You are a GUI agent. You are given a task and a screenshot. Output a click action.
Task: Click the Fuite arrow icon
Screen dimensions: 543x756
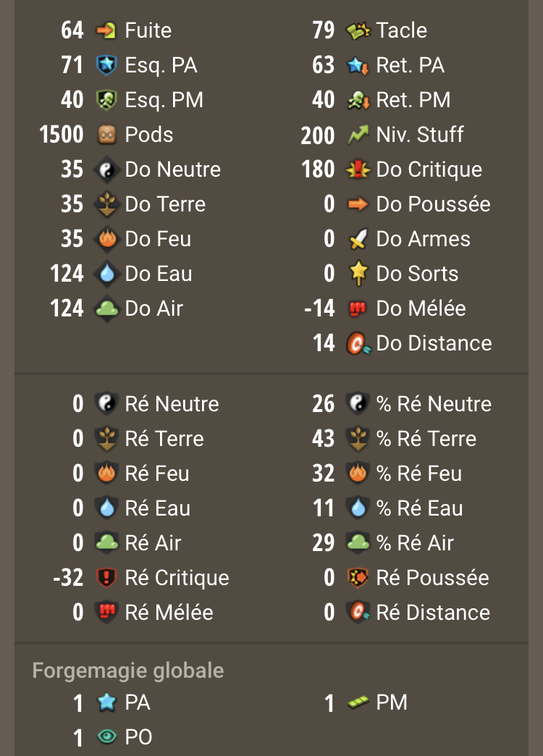(x=106, y=30)
